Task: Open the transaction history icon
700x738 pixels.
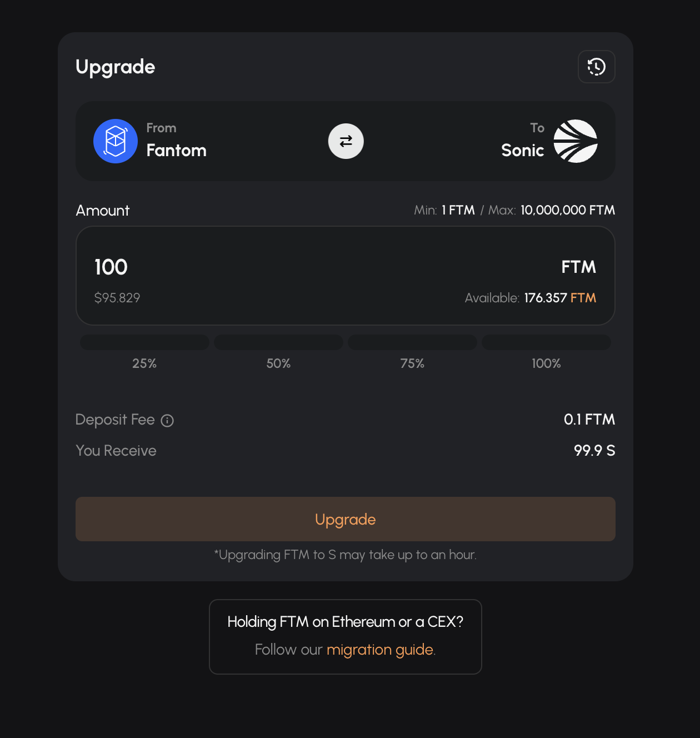Action: (x=596, y=67)
